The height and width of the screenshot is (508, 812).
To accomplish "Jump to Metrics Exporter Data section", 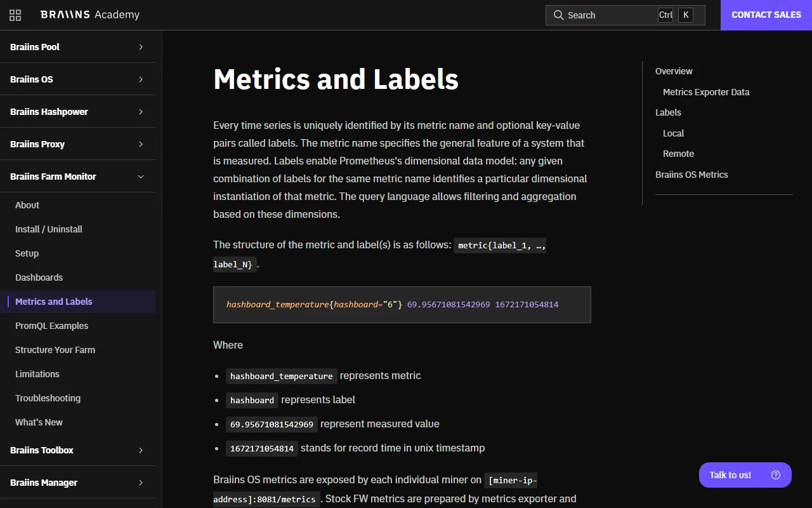I will click(706, 92).
